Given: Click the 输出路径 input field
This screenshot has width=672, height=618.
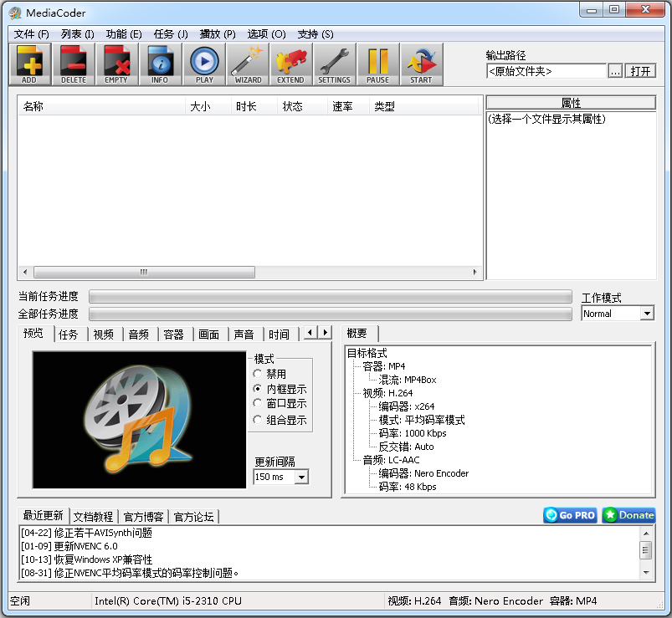Looking at the screenshot, I should click(x=546, y=71).
